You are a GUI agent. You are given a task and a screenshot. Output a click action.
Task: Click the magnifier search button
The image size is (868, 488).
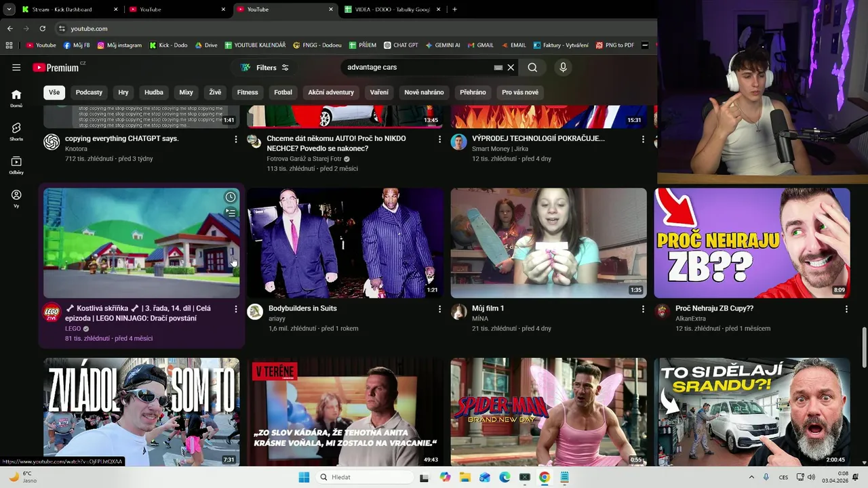coord(532,67)
